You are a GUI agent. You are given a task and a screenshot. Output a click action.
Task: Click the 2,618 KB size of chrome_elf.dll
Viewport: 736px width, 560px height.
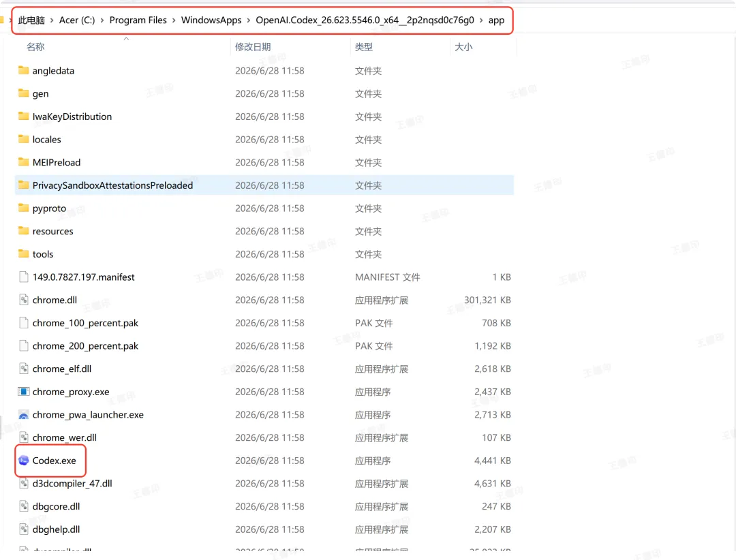(493, 369)
